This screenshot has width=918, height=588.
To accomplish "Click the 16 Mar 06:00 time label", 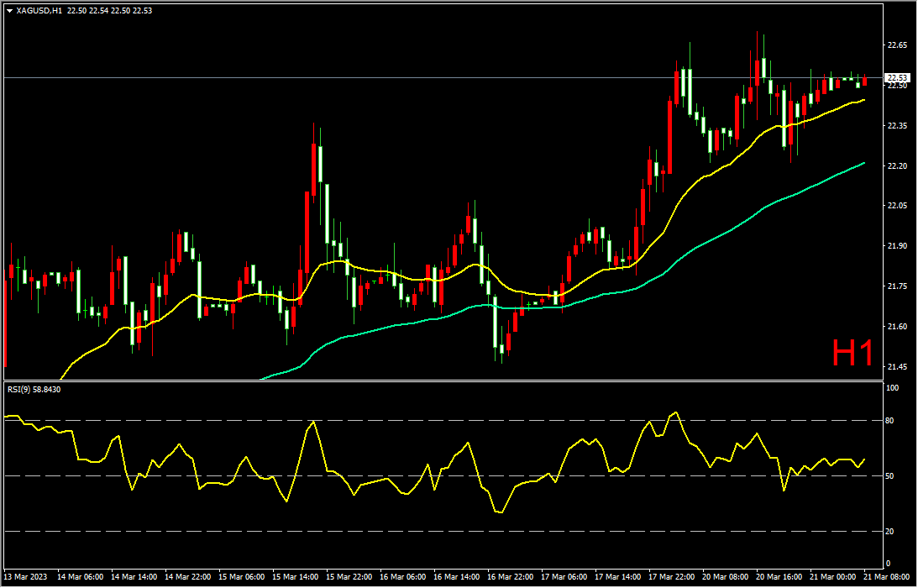I will [x=403, y=577].
